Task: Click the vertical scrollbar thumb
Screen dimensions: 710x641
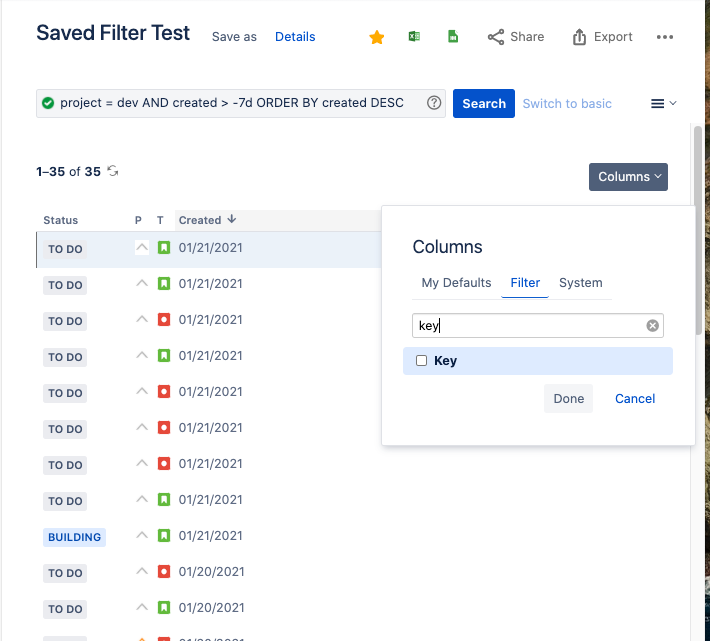Action: point(698,230)
